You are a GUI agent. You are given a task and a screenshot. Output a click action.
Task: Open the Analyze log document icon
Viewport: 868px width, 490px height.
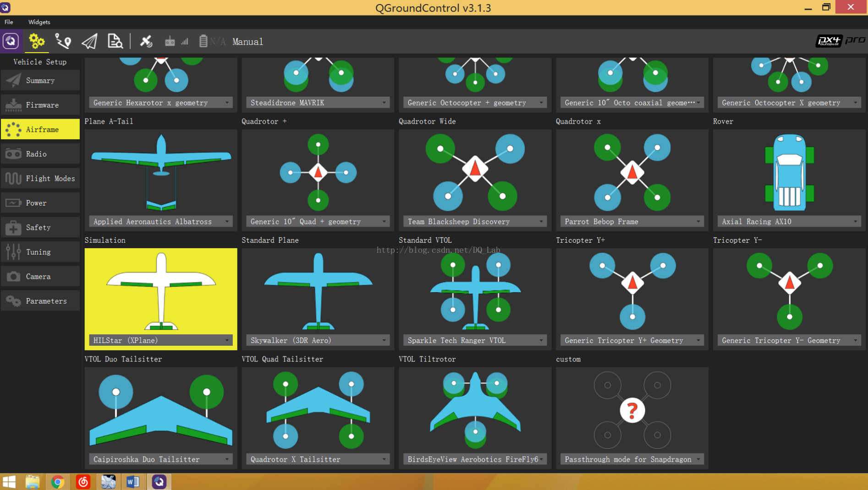point(115,41)
